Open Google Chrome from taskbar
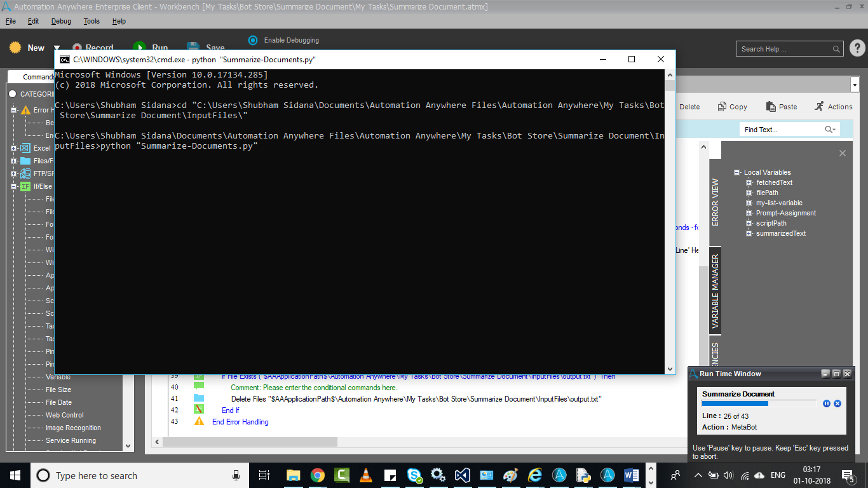This screenshot has height=488, width=868. pos(318,475)
